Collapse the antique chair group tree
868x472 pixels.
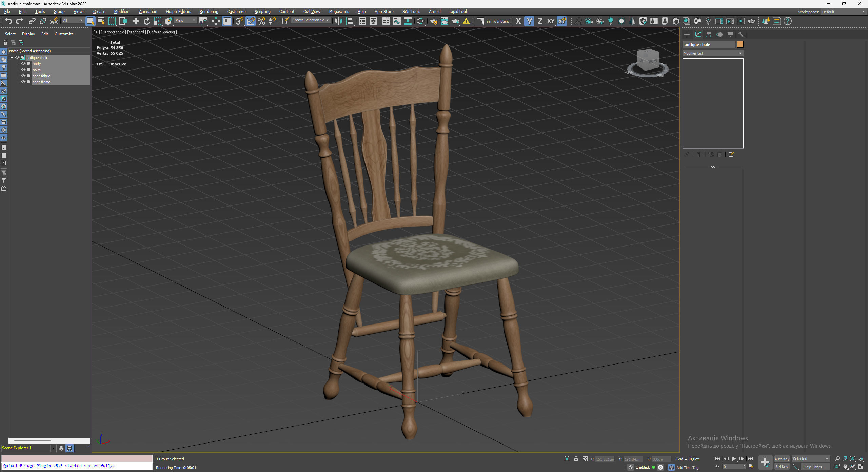tap(12, 58)
